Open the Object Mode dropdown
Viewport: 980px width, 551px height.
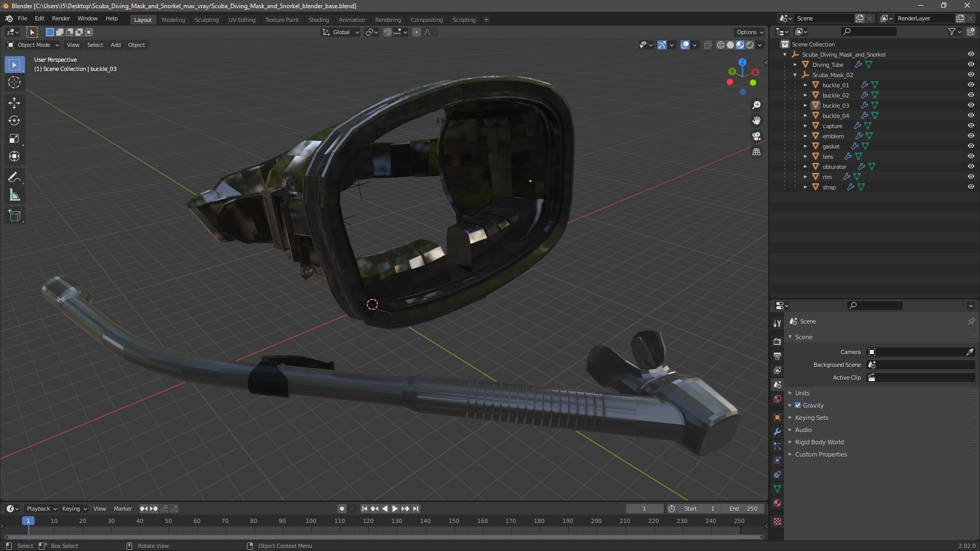pos(33,45)
